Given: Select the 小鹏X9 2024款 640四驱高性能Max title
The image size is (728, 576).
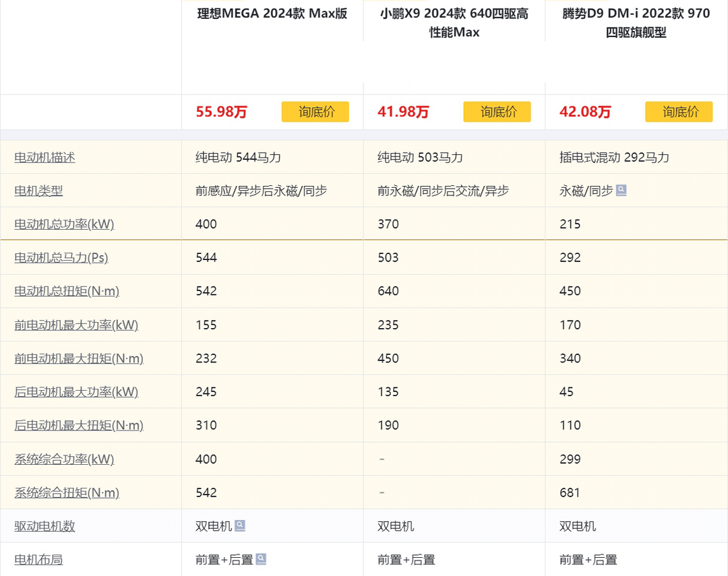Looking at the screenshot, I should tap(454, 23).
